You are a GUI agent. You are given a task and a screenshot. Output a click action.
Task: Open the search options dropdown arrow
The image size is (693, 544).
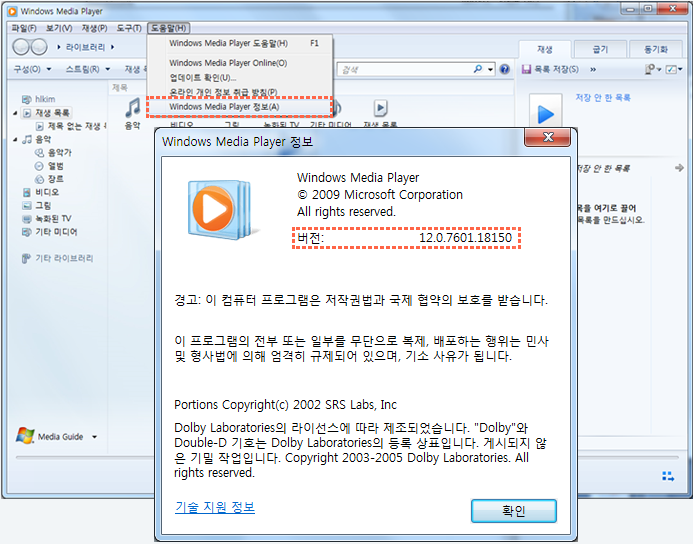tap(490, 69)
